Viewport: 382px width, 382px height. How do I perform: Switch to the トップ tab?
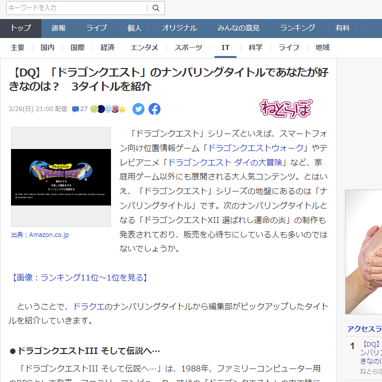[21, 28]
